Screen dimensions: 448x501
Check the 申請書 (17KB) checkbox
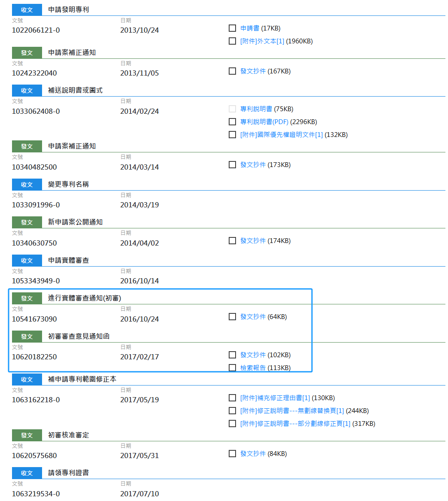[x=233, y=28]
